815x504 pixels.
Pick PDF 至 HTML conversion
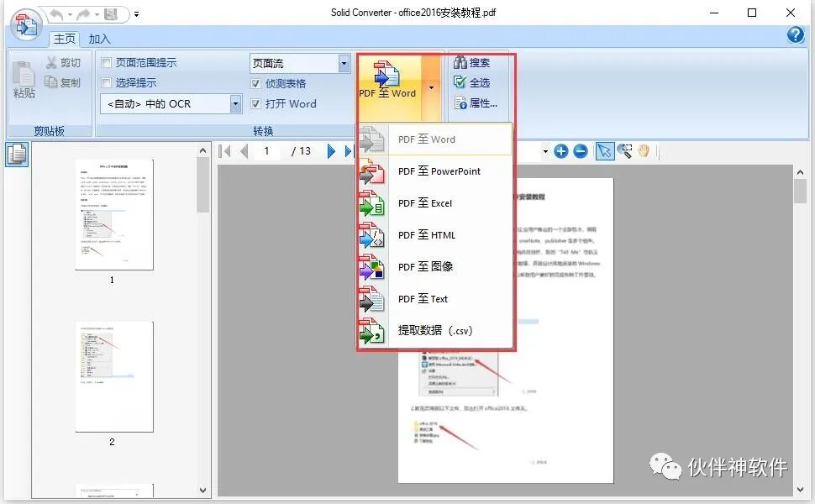click(x=424, y=235)
